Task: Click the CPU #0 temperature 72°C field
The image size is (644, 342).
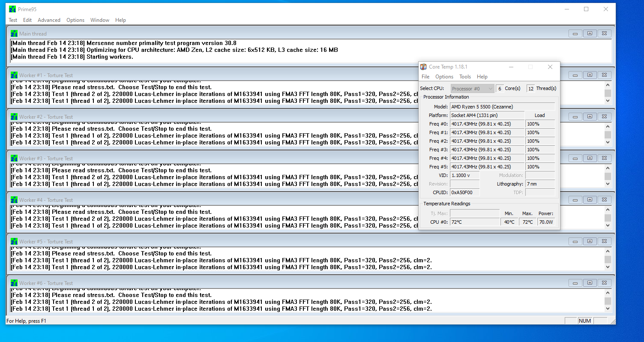Action: coord(475,222)
